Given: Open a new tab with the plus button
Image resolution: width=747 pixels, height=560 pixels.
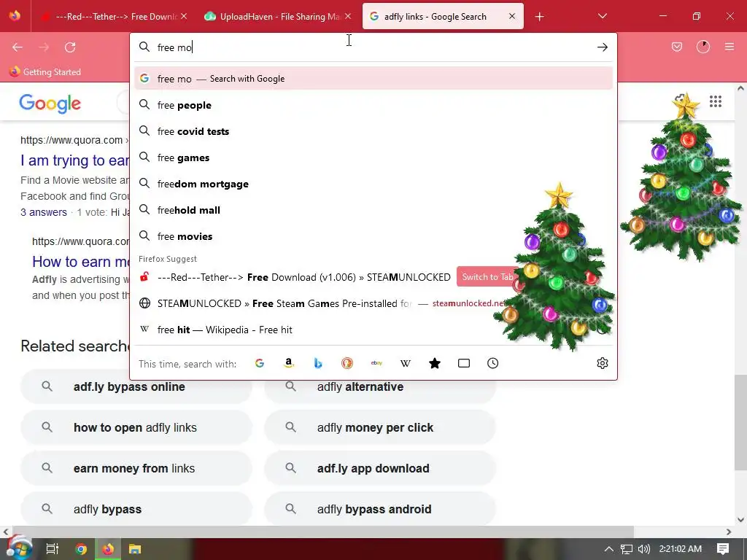Looking at the screenshot, I should click(539, 17).
